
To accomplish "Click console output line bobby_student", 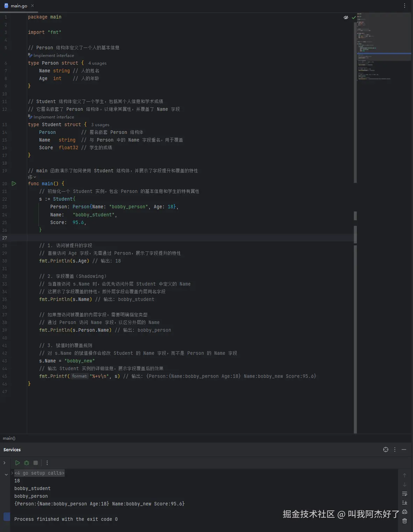I will pyautogui.click(x=32, y=488).
